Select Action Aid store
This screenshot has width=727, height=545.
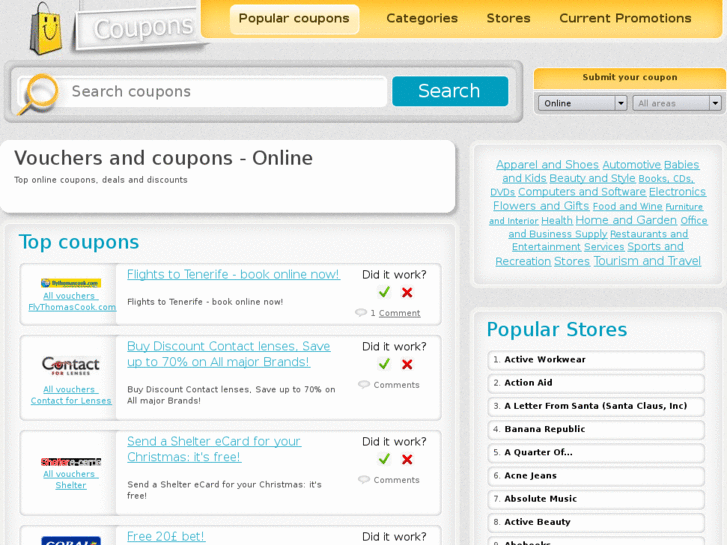pos(596,383)
